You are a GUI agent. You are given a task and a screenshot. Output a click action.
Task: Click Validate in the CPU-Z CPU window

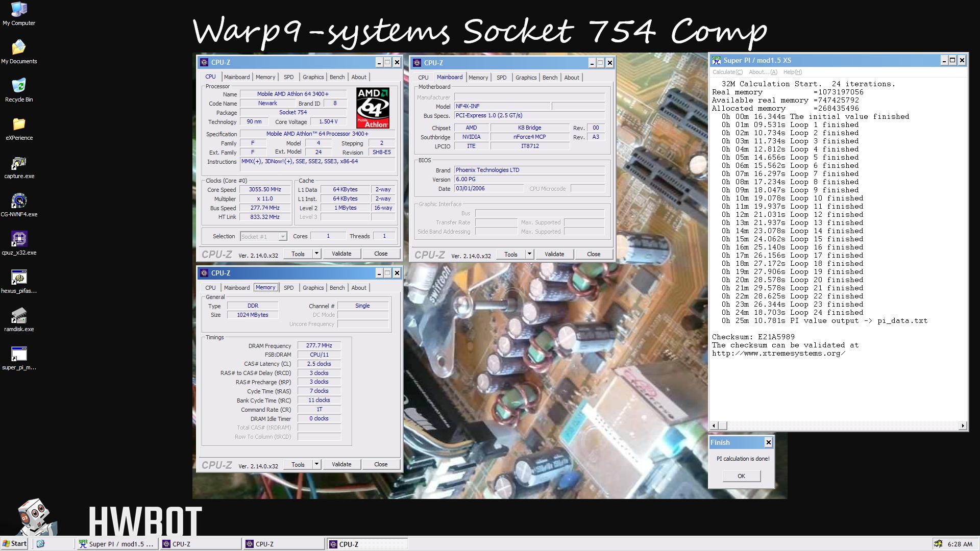341,254
